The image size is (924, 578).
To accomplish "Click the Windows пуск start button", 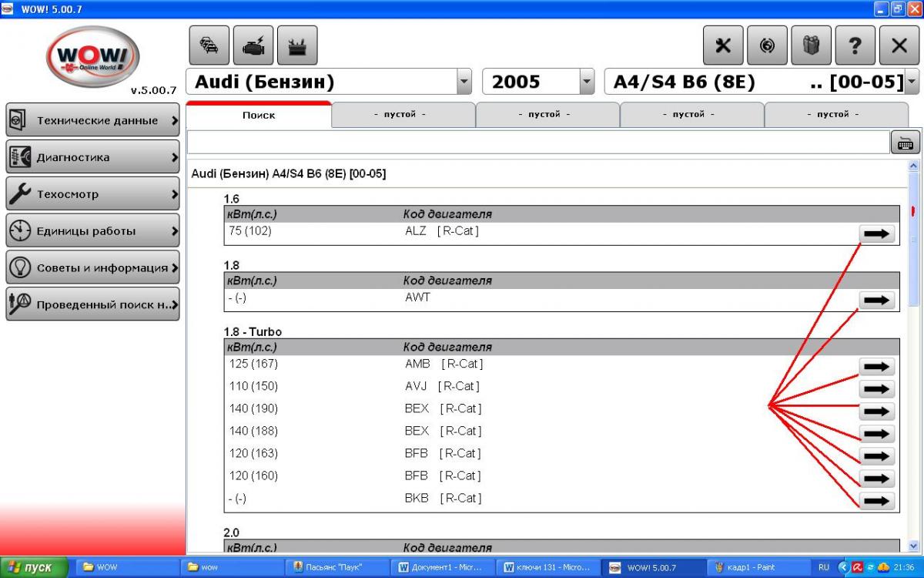I will point(35,568).
